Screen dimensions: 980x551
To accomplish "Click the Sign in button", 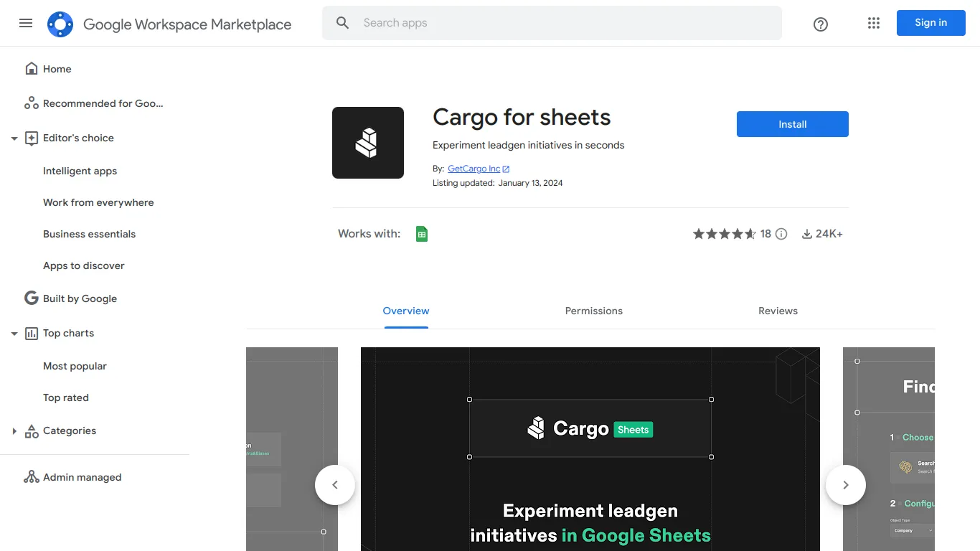I will [x=931, y=23].
